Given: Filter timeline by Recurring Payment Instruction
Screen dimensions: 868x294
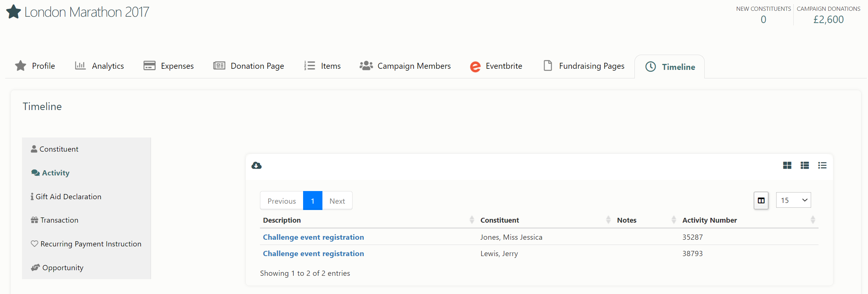Looking at the screenshot, I should tap(86, 244).
